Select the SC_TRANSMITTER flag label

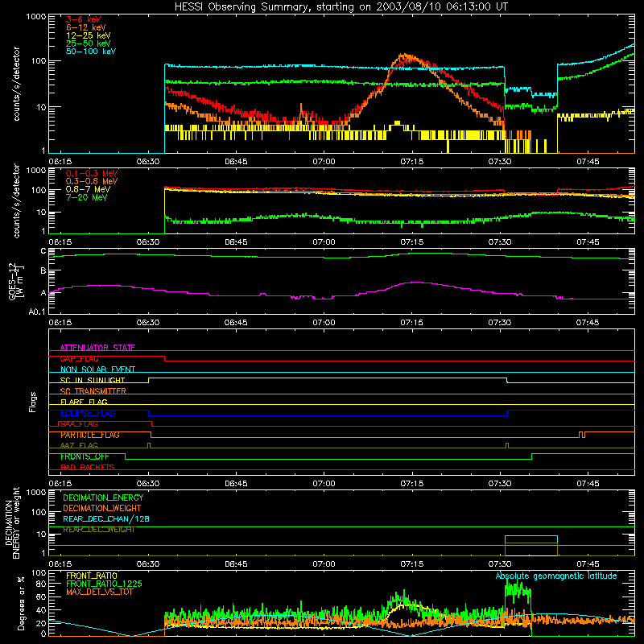(x=93, y=391)
